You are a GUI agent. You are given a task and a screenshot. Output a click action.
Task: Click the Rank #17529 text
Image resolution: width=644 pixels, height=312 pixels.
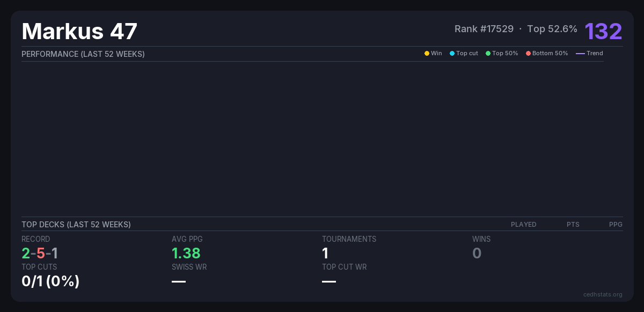point(484,29)
